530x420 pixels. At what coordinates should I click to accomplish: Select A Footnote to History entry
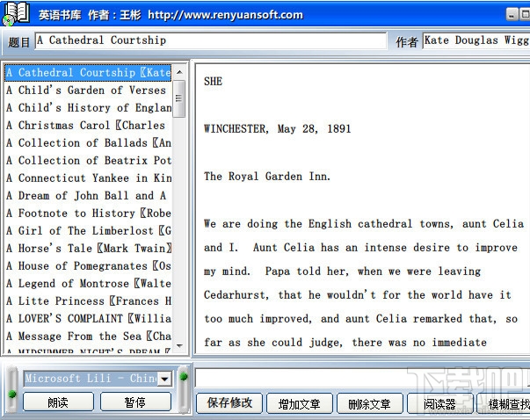point(88,214)
